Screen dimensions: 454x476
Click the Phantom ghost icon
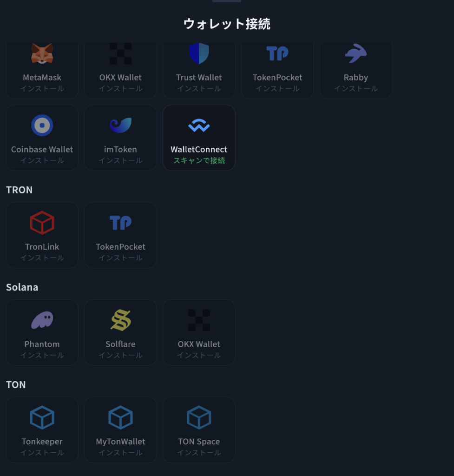click(42, 320)
